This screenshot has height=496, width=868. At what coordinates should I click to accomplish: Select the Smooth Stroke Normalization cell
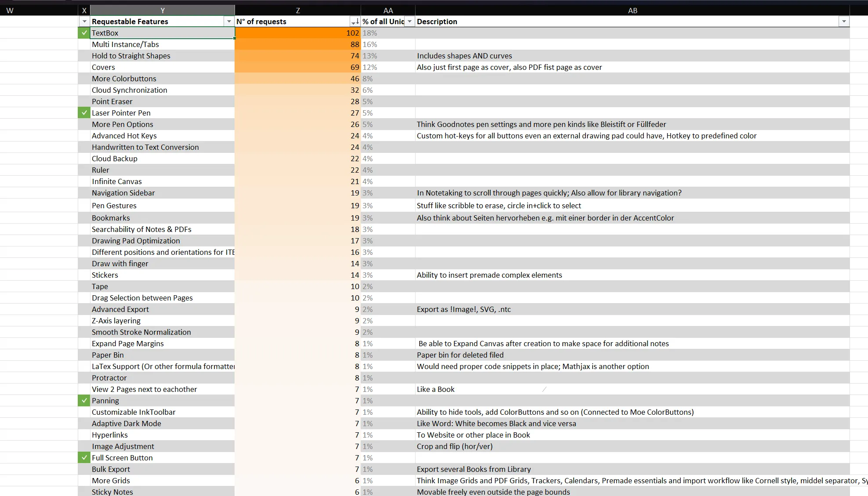[163, 332]
